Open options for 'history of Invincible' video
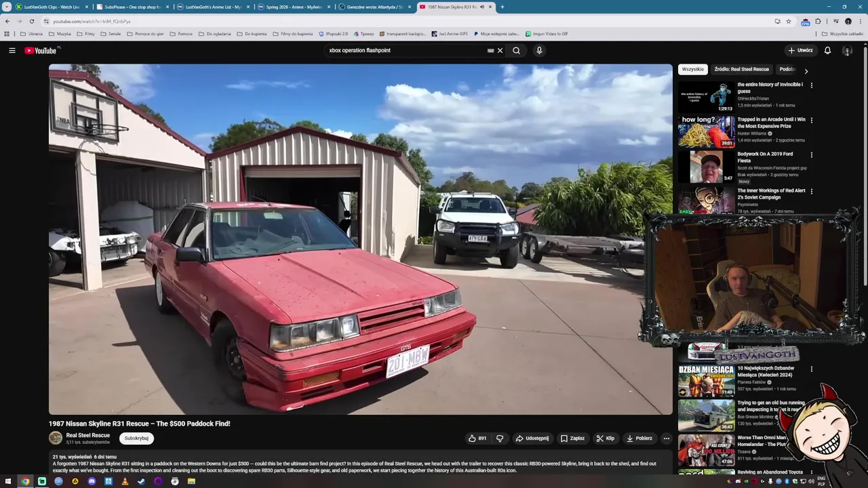868x488 pixels. (x=811, y=85)
